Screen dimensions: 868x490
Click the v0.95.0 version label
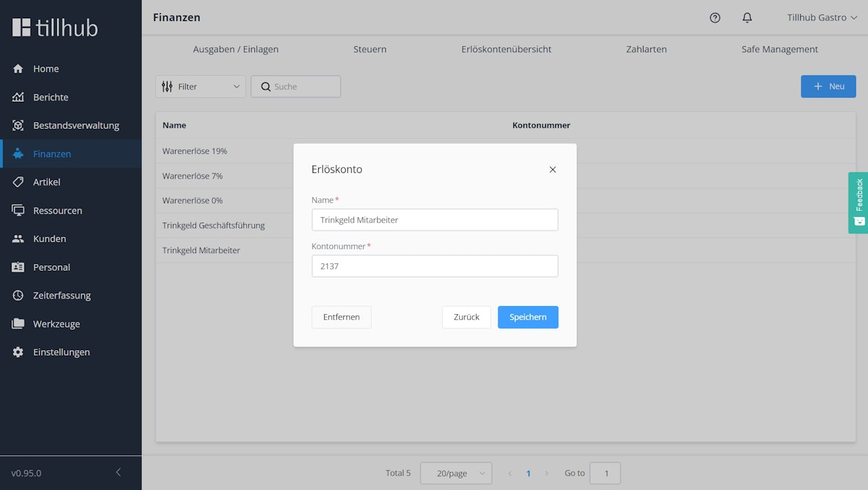(26, 473)
